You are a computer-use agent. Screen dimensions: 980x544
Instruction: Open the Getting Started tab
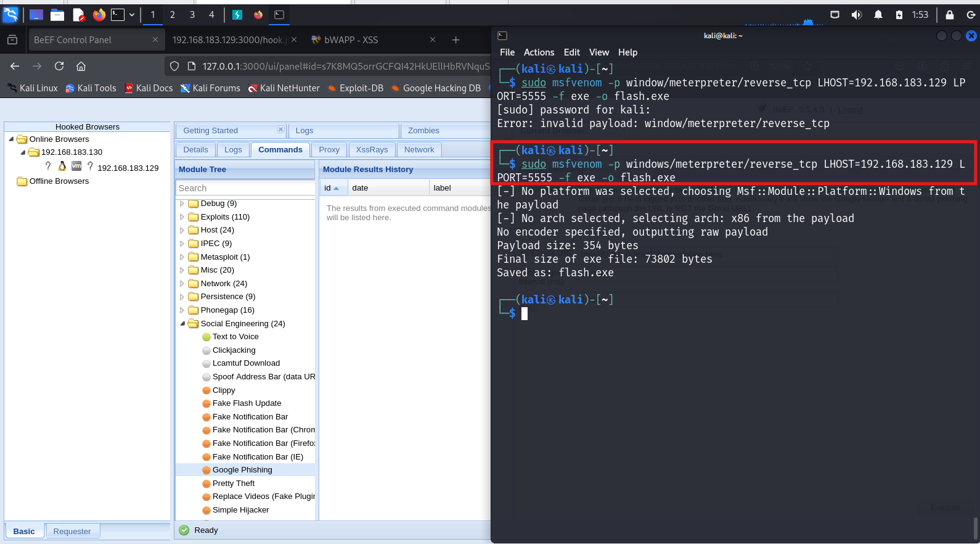pos(210,131)
